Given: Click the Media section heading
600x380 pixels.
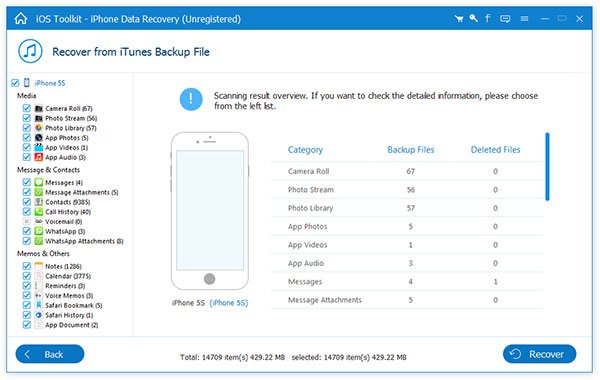Looking at the screenshot, I should [26, 96].
